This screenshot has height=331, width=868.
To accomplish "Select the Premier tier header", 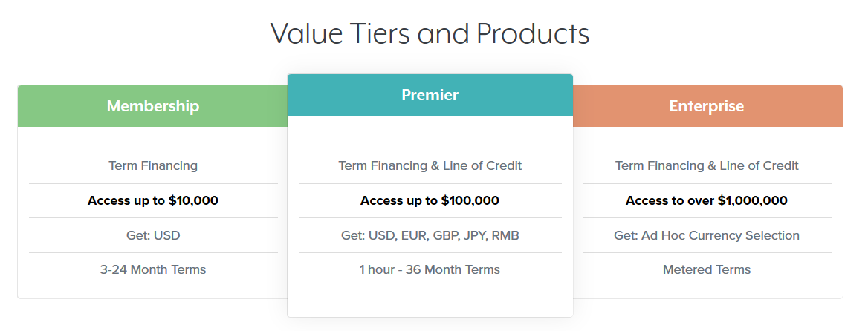I will click(x=430, y=95).
